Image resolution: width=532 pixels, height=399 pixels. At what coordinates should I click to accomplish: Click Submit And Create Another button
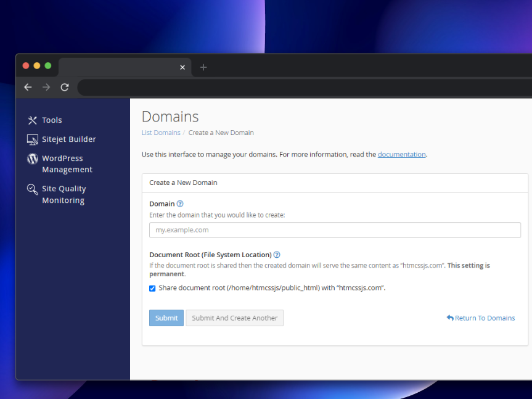(x=234, y=318)
